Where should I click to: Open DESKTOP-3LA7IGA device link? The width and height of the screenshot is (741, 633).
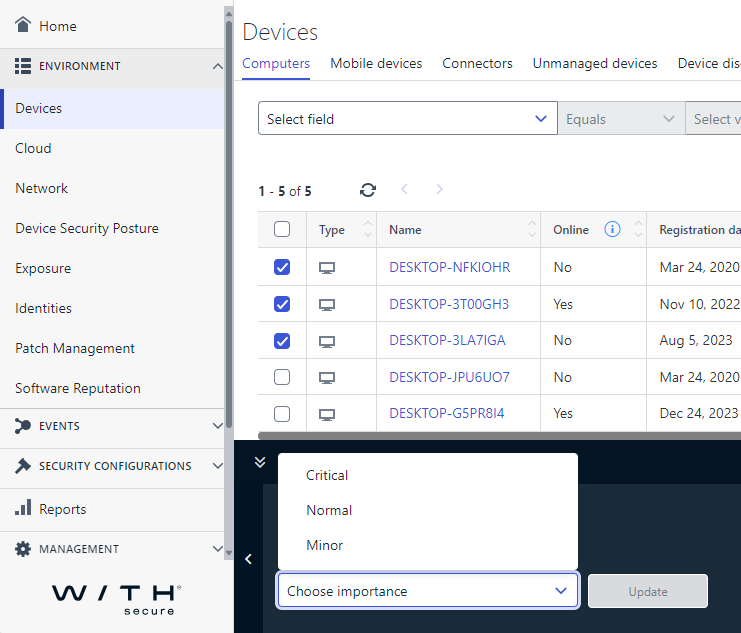447,340
